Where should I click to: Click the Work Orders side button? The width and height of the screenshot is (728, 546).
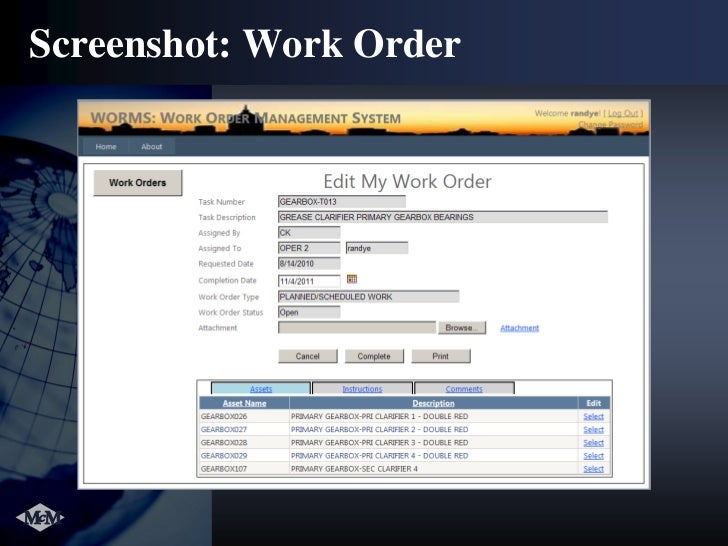[137, 183]
